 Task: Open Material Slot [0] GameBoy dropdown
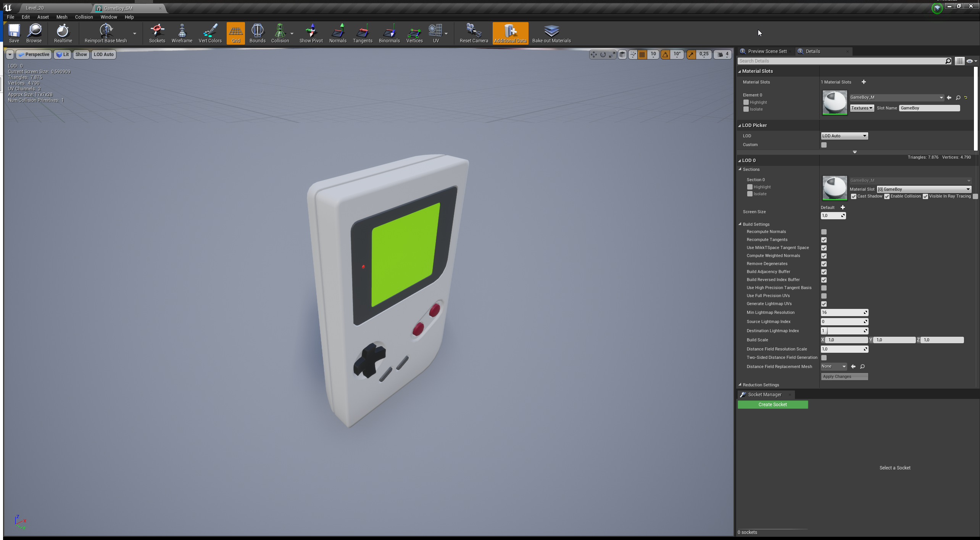924,189
